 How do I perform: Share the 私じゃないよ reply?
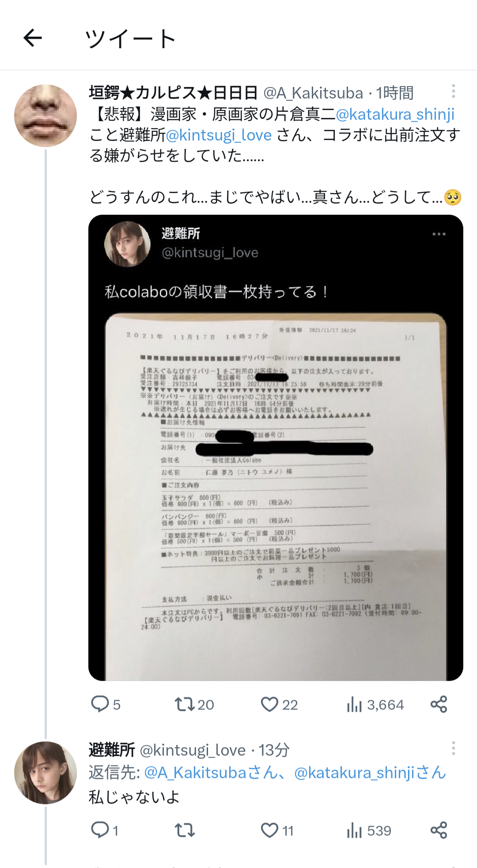[439, 830]
